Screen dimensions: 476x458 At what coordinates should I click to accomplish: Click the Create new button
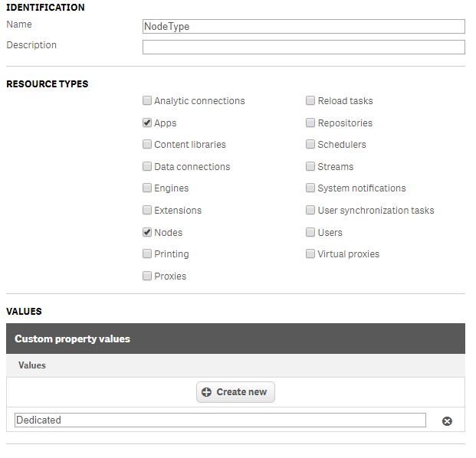pos(235,392)
